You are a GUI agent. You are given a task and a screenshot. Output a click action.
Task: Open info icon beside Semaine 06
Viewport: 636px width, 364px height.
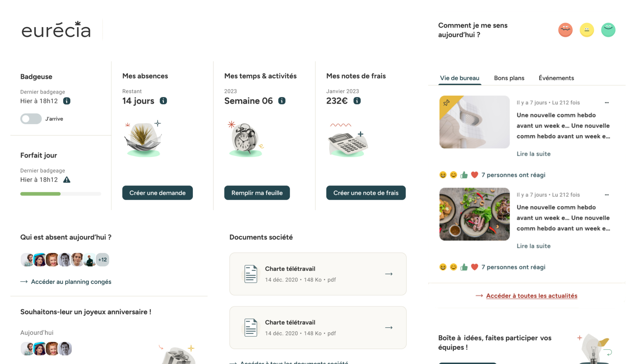point(282,101)
